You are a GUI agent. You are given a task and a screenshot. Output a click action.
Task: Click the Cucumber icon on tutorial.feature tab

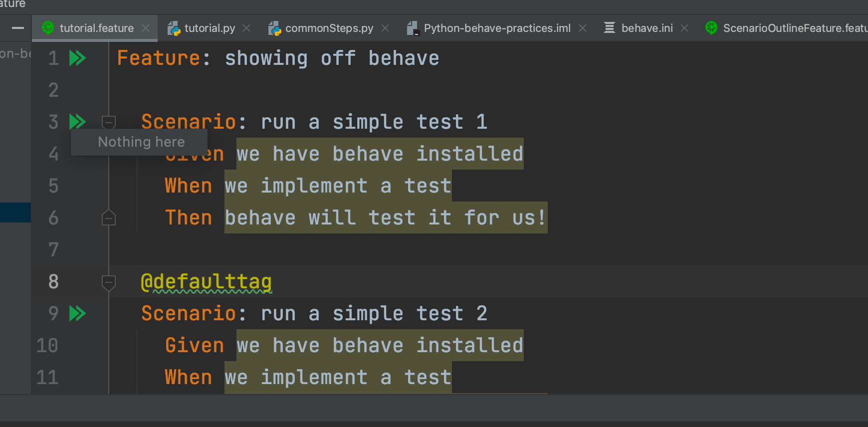coord(48,28)
